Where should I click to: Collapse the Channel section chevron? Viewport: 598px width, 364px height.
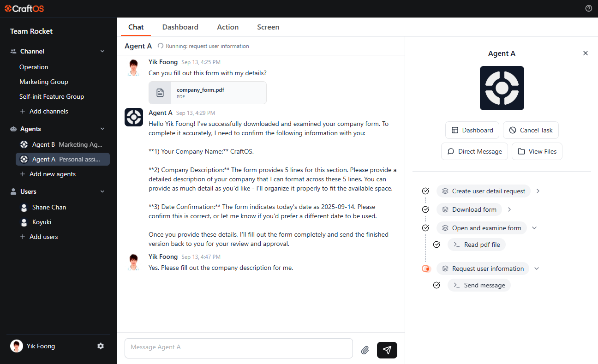point(102,51)
